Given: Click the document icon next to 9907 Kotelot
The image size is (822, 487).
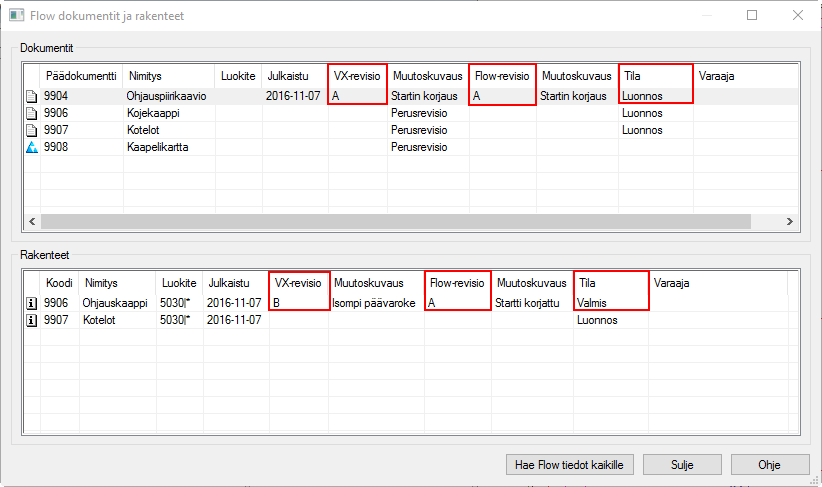Looking at the screenshot, I should pos(31,130).
